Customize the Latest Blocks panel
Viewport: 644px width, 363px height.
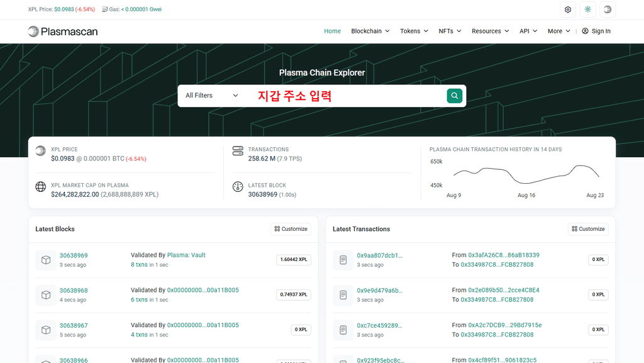[291, 229]
